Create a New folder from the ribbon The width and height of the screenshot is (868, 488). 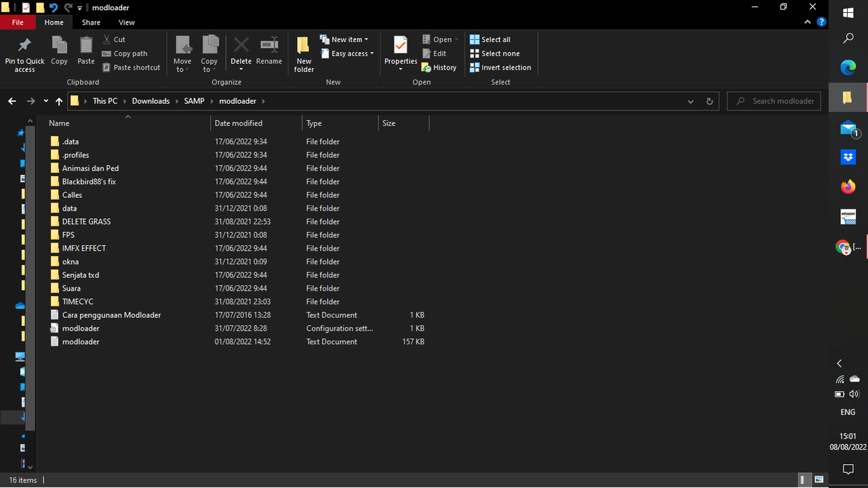tap(304, 54)
